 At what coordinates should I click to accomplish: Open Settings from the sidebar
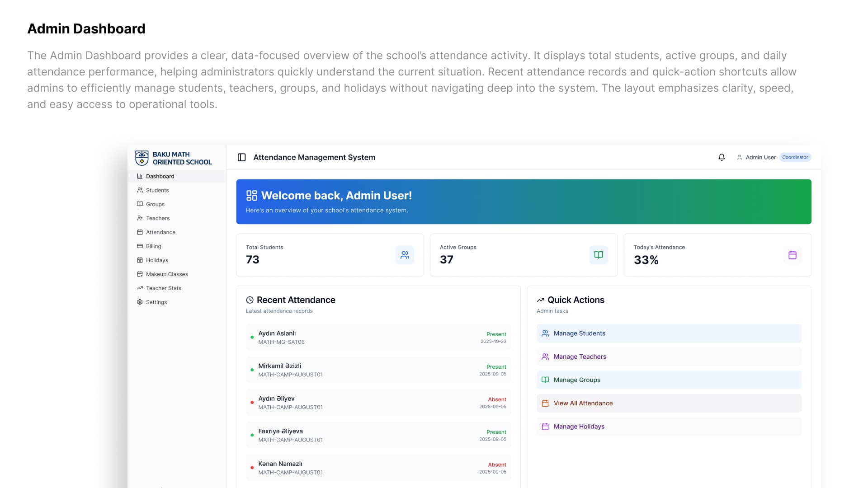tap(156, 302)
